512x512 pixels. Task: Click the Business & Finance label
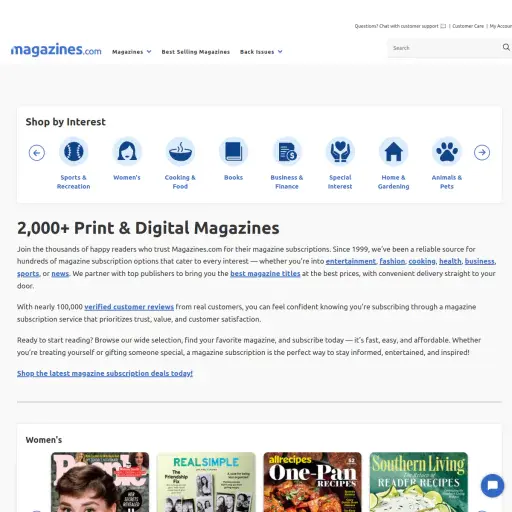point(287,182)
